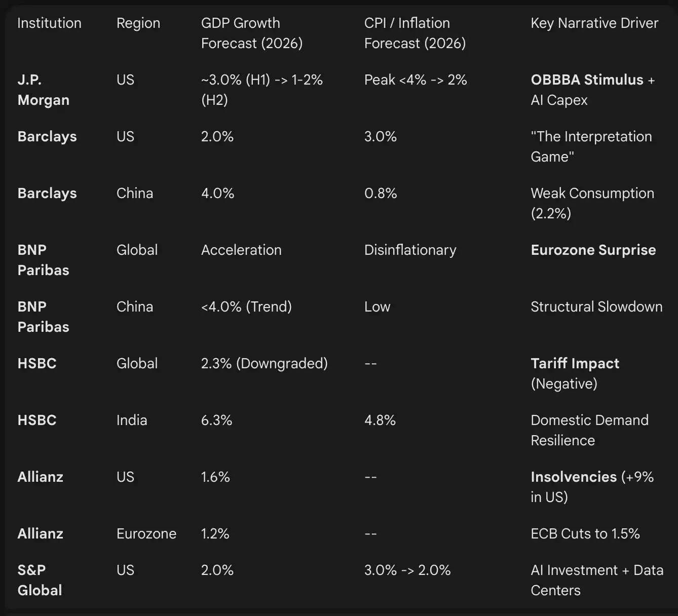This screenshot has width=678, height=616.
Task: Click the Insolvencies (+9% in US) cell
Action: (592, 487)
